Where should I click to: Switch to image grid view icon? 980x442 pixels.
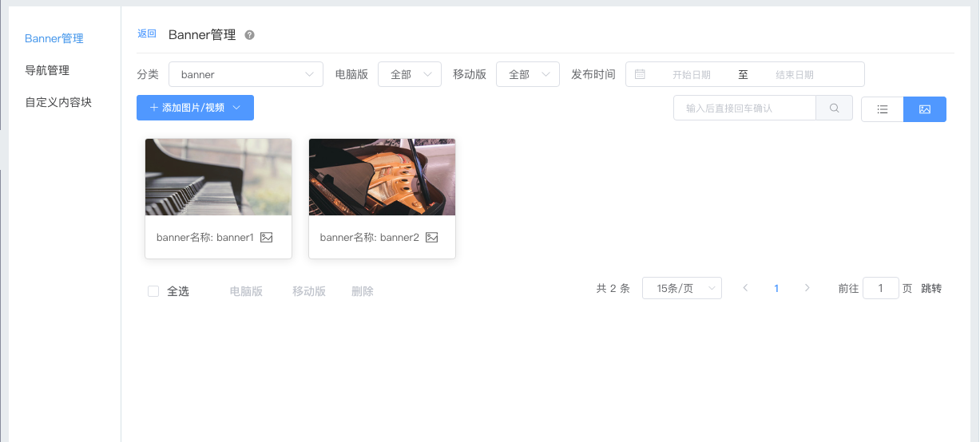(x=925, y=109)
